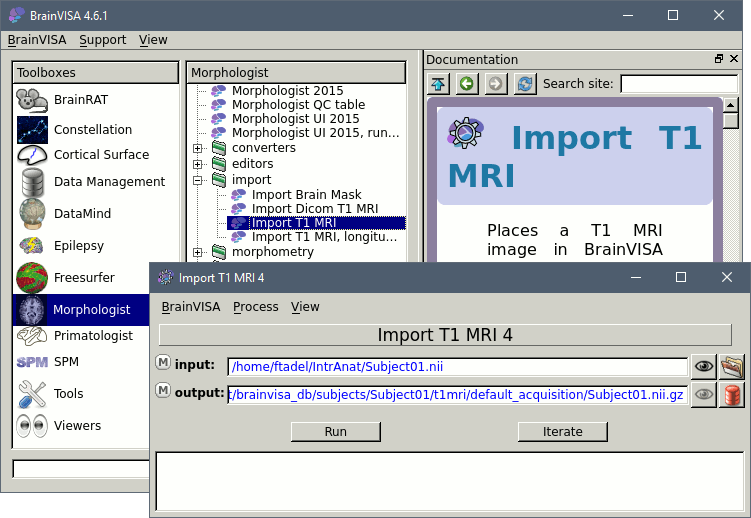
Task: Expand the converters folder
Action: pos(198,148)
